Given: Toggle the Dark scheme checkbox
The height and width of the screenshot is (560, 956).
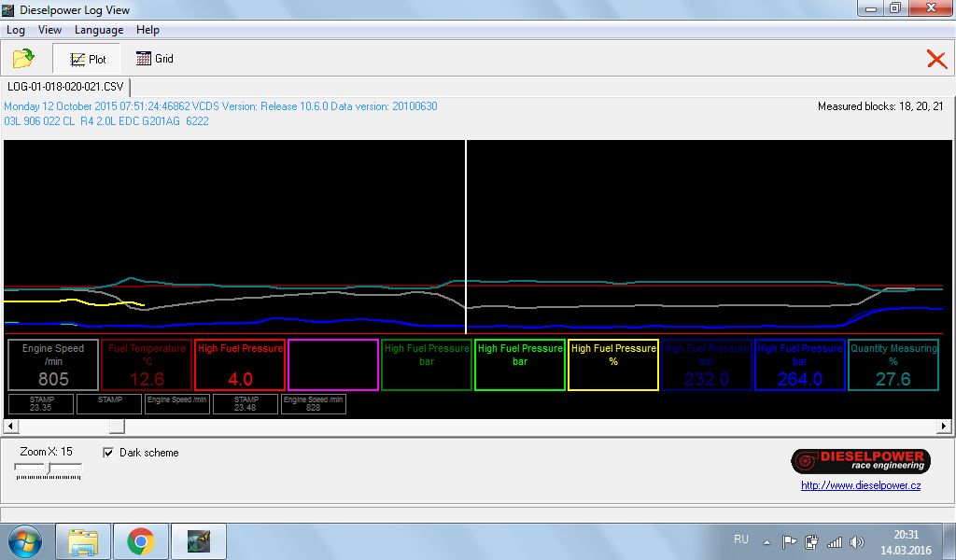Looking at the screenshot, I should [108, 453].
